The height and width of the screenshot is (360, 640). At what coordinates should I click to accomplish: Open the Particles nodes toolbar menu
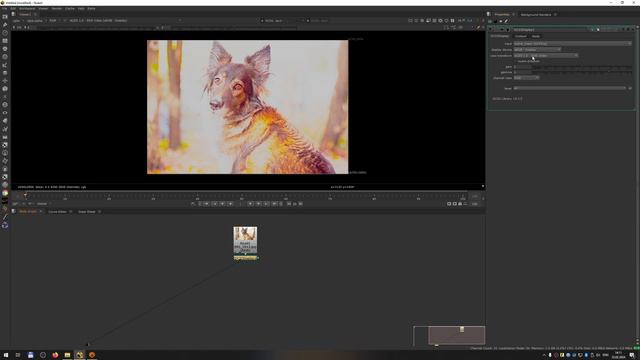pos(5,97)
